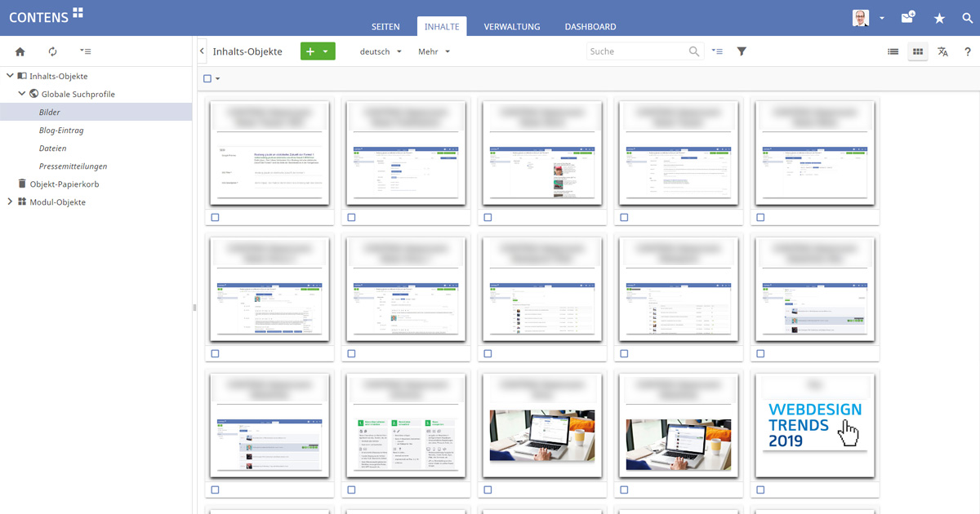980x514 pixels.
Task: Toggle the select-all checkbox above grid
Action: pyautogui.click(x=207, y=78)
